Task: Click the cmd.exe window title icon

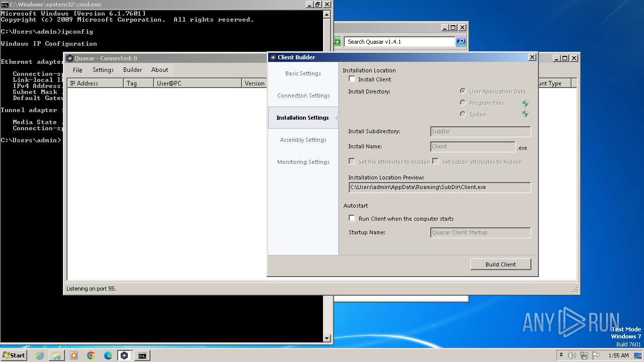Action: pos(5,4)
